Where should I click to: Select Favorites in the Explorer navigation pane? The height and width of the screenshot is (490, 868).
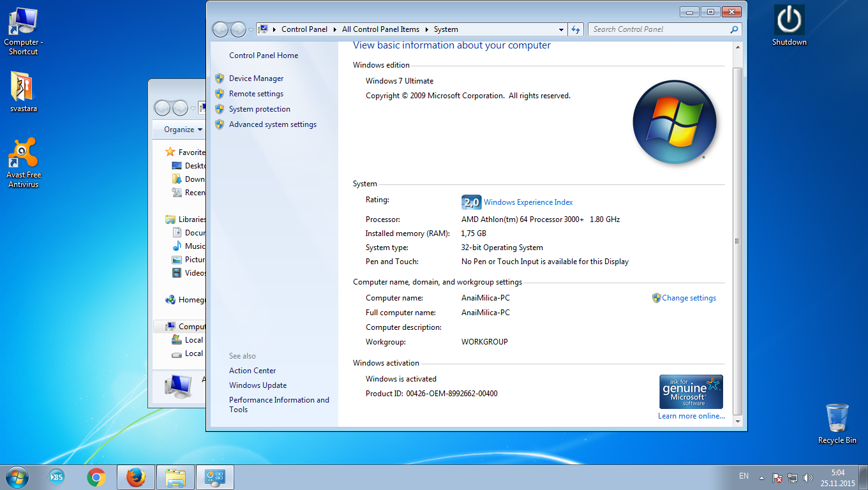(186, 152)
